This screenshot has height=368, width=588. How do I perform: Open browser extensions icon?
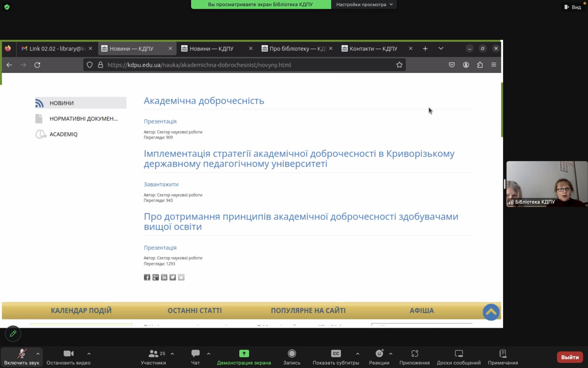tap(480, 65)
